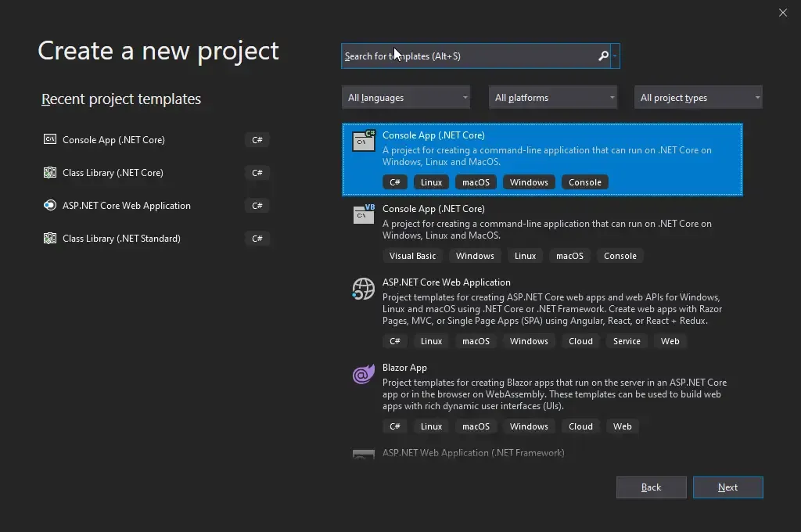Screen dimensions: 801x532
Task: Click the template search input field
Action: click(469, 56)
